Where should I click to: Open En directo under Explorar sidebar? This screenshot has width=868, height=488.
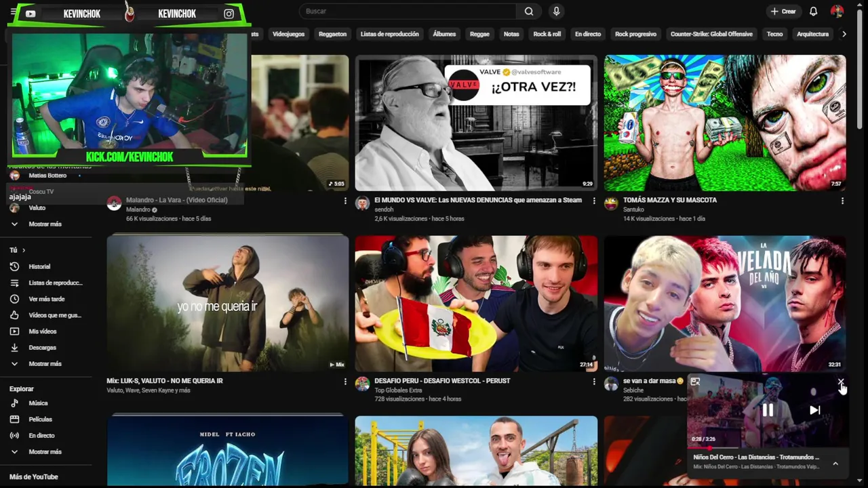pos(46,436)
